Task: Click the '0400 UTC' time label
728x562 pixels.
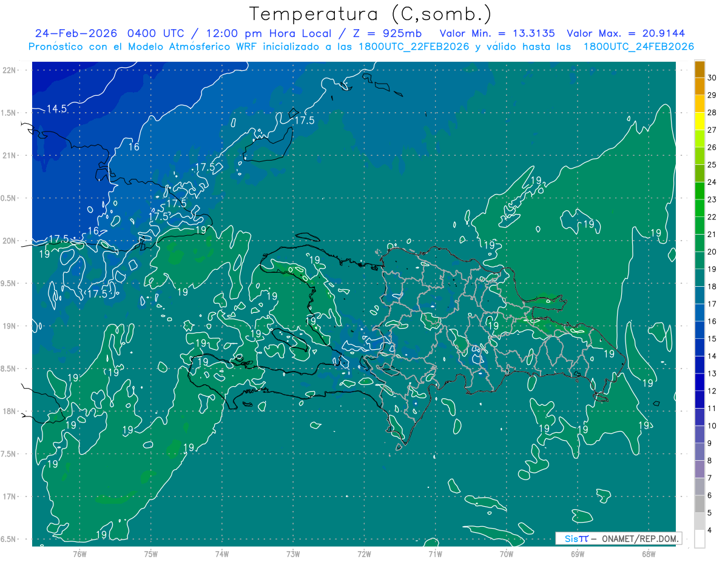Action: click(156, 33)
